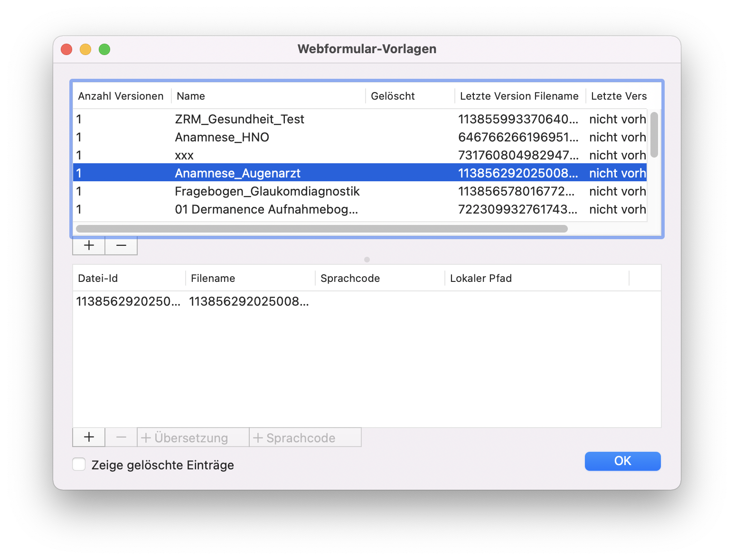Click the lower minus button below the file list
This screenshot has width=734, height=560.
pyautogui.click(x=121, y=437)
